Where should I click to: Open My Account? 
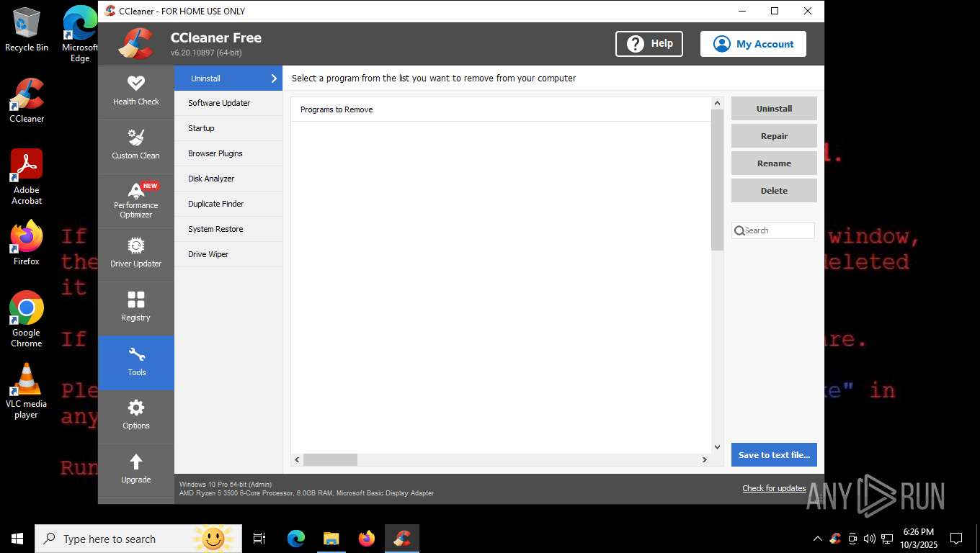tap(753, 44)
